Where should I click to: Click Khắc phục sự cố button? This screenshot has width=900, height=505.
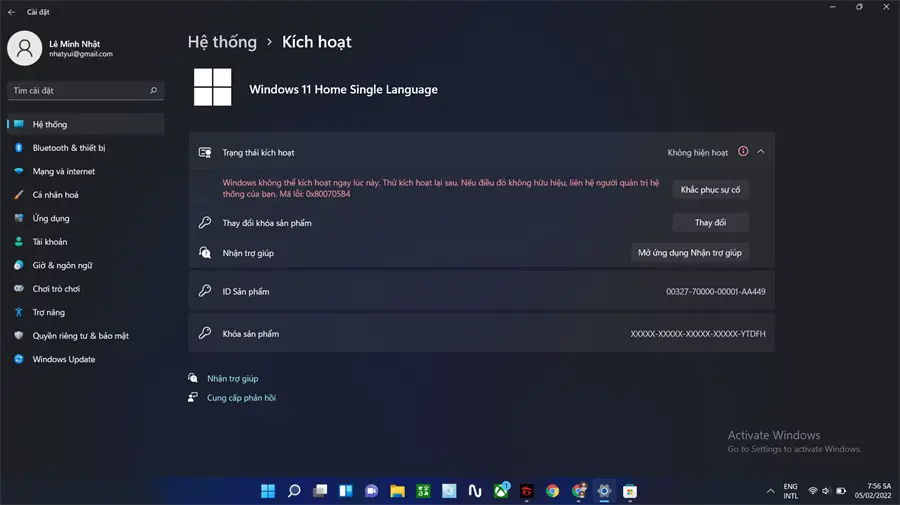(710, 190)
